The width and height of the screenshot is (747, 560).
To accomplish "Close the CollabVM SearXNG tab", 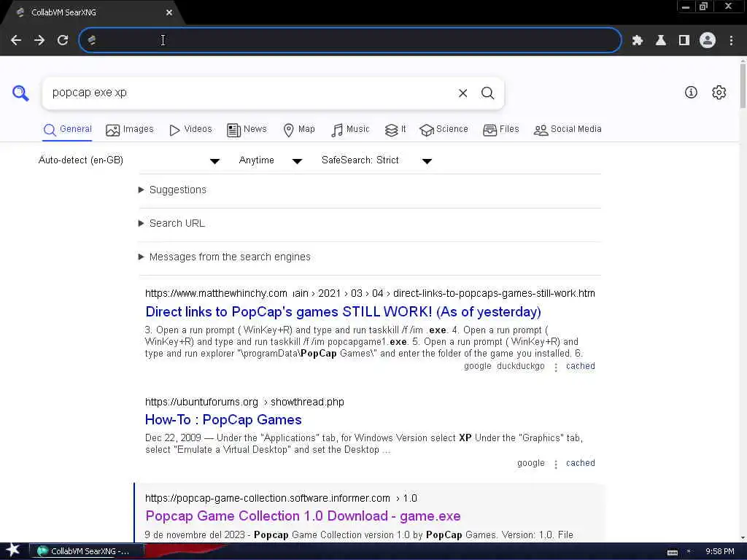I will point(169,12).
